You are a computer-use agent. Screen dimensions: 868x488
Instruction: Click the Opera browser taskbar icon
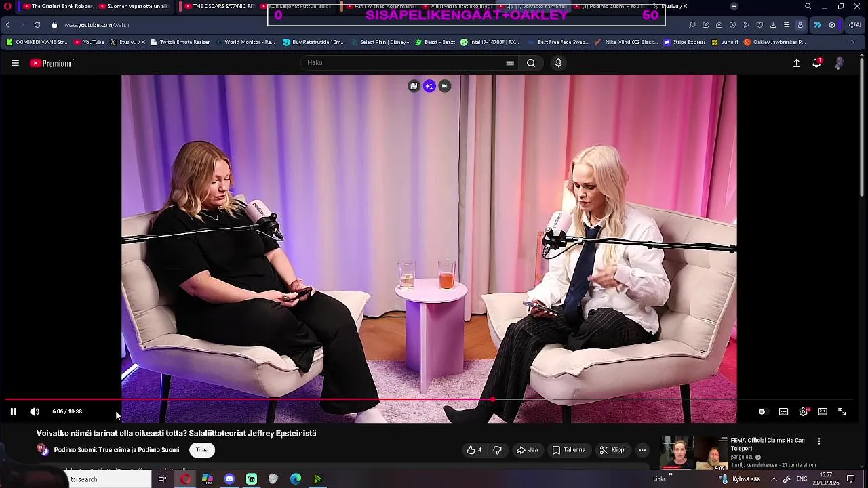point(185,479)
